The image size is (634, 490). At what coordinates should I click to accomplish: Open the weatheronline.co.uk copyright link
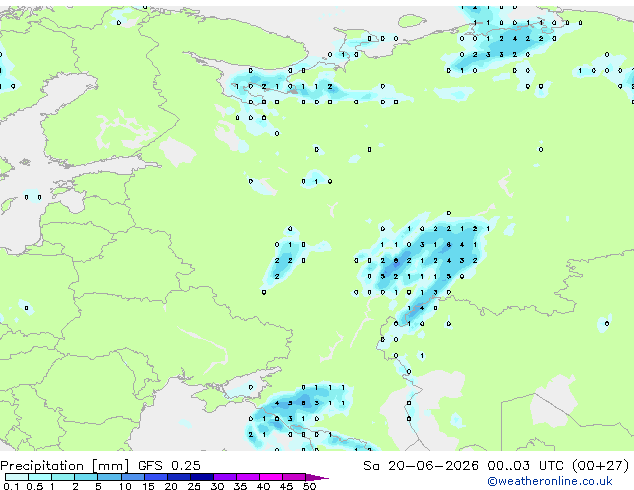(549, 481)
